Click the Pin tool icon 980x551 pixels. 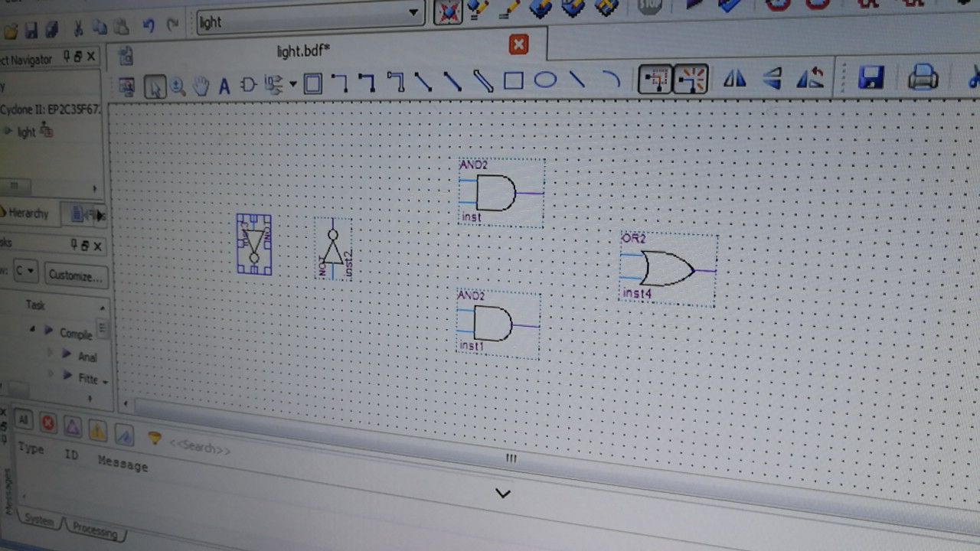point(273,84)
